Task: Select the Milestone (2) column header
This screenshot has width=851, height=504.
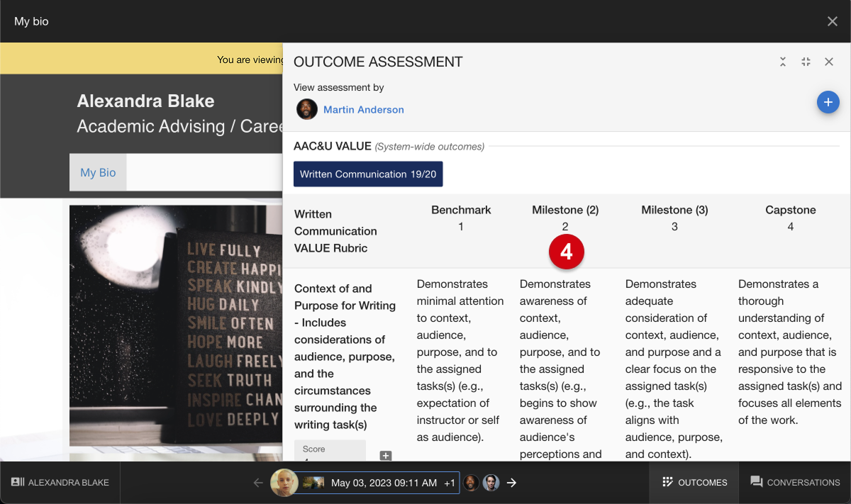Action: (565, 218)
